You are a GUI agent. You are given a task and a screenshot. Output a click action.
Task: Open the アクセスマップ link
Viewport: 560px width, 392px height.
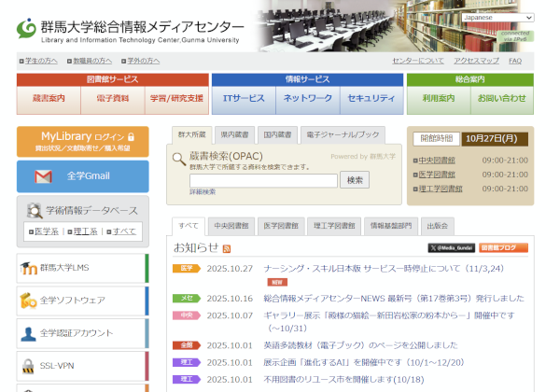click(476, 61)
